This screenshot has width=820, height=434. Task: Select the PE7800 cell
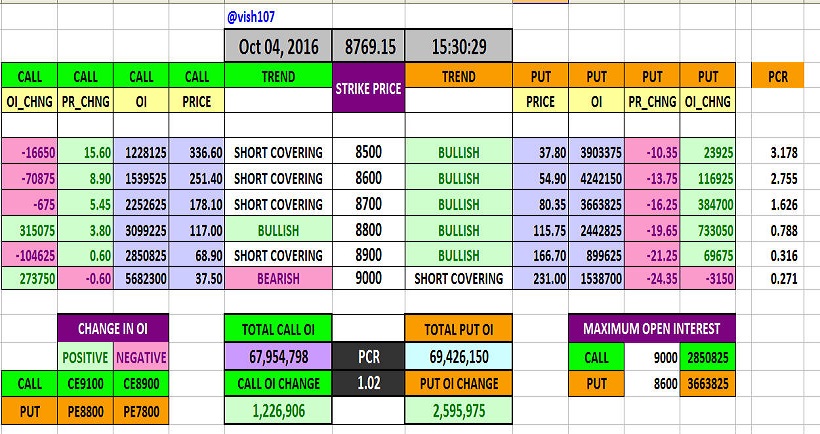click(142, 410)
